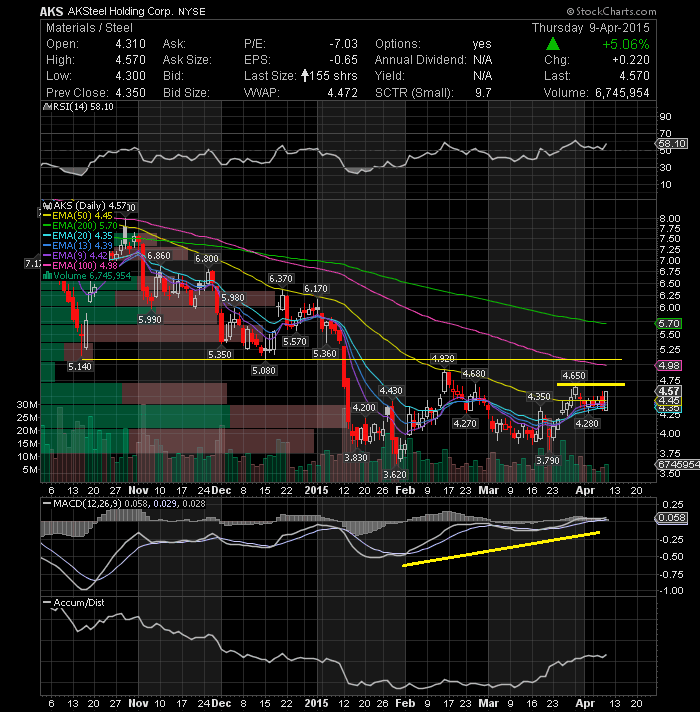Image resolution: width=700 pixels, height=712 pixels.
Task: Click the Ask Size label
Action: pyautogui.click(x=187, y=59)
